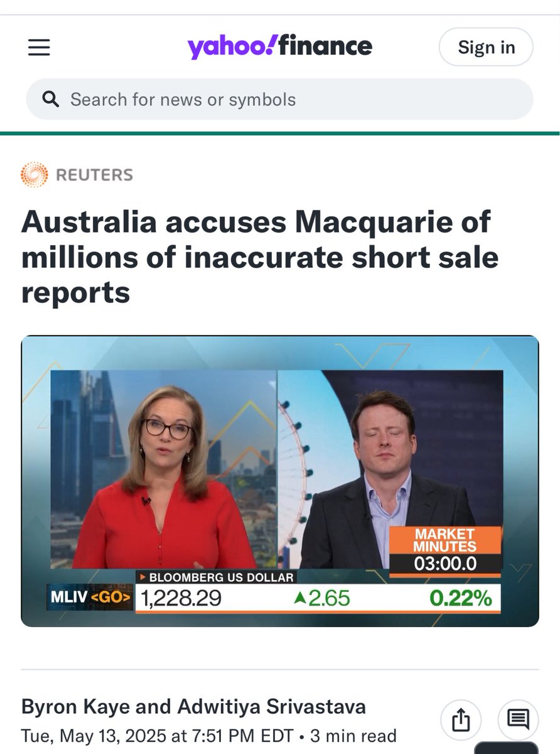Image resolution: width=560 pixels, height=754 pixels.
Task: Click the Yahoo Finance logo
Action: [279, 46]
